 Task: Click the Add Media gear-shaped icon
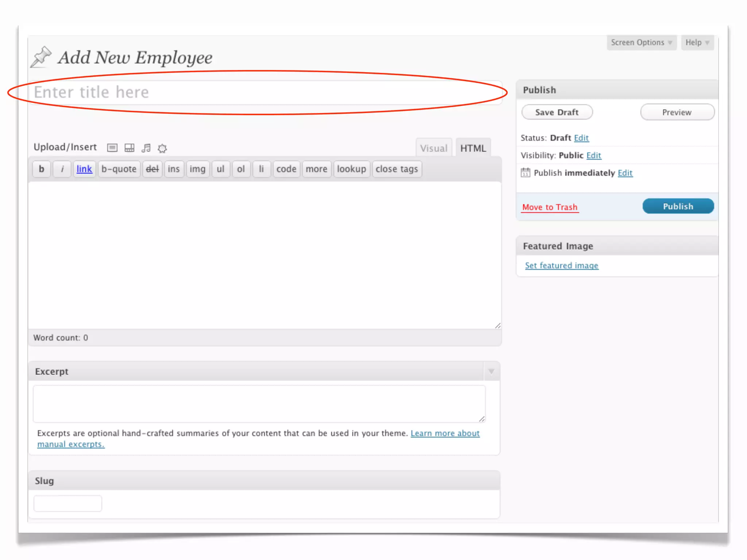click(162, 148)
